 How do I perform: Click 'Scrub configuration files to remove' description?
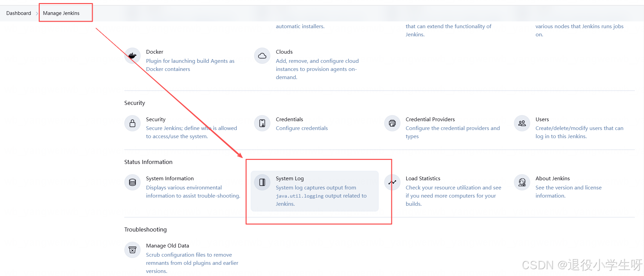[192, 263]
